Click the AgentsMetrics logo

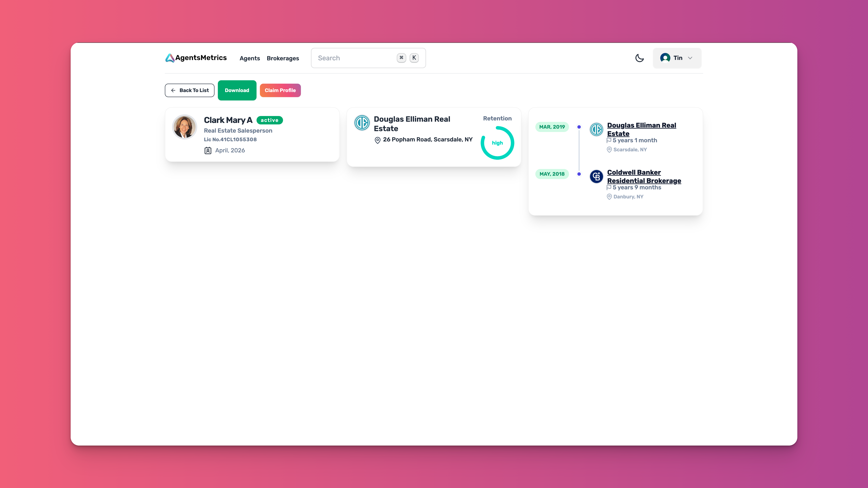196,58
